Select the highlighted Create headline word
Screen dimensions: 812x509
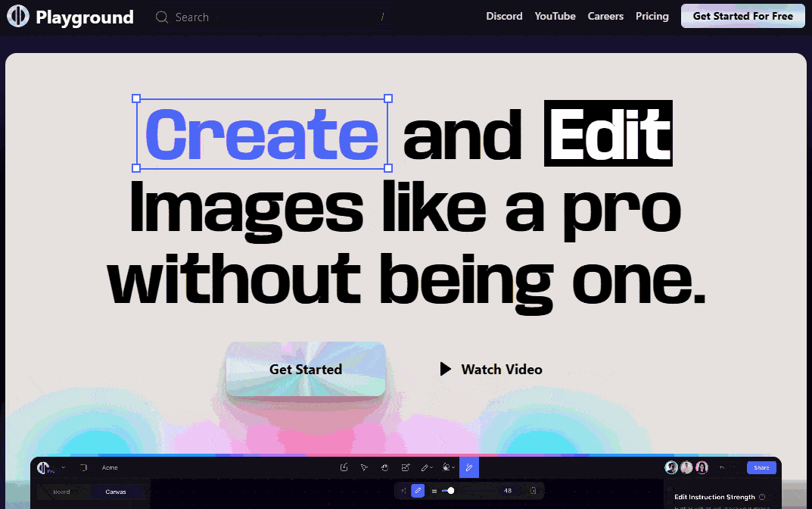coord(262,133)
